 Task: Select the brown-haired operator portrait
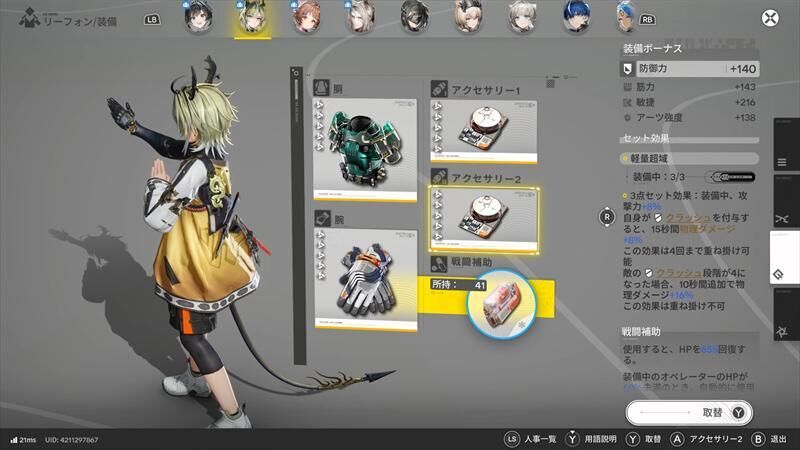(x=307, y=17)
